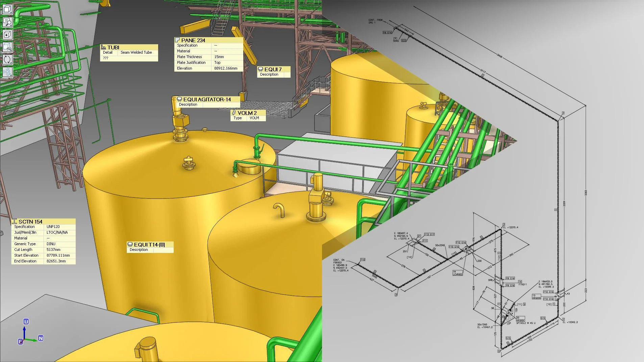Click the hierarchy icon on the TUBI callout
644x362 pixels.
[104, 47]
